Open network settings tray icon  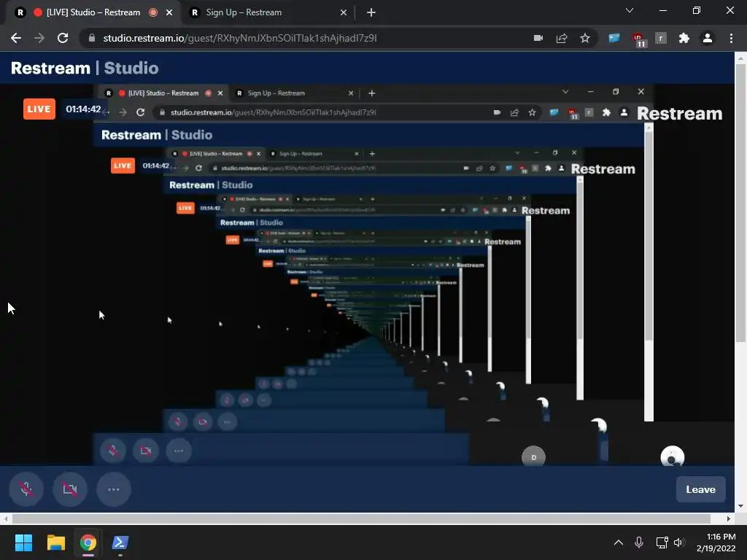tap(662, 542)
